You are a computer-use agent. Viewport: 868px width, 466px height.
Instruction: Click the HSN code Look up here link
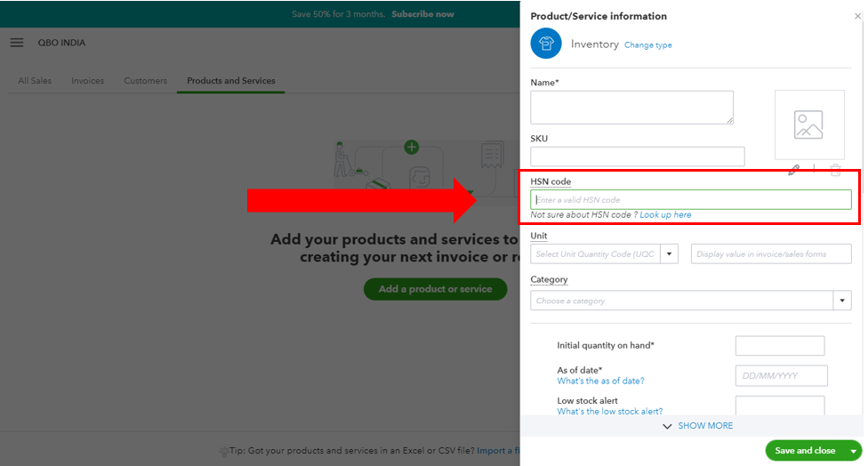pos(665,214)
